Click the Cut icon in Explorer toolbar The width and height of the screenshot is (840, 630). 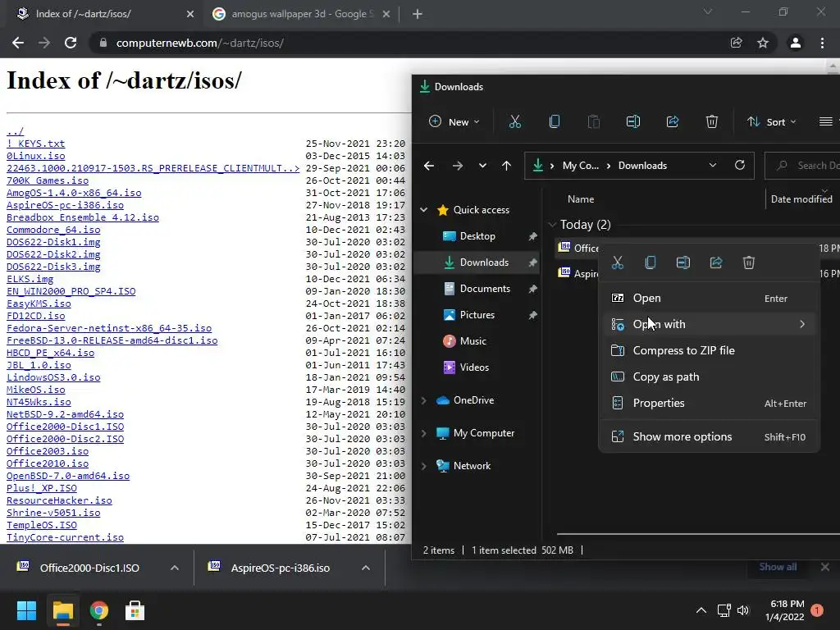(515, 122)
